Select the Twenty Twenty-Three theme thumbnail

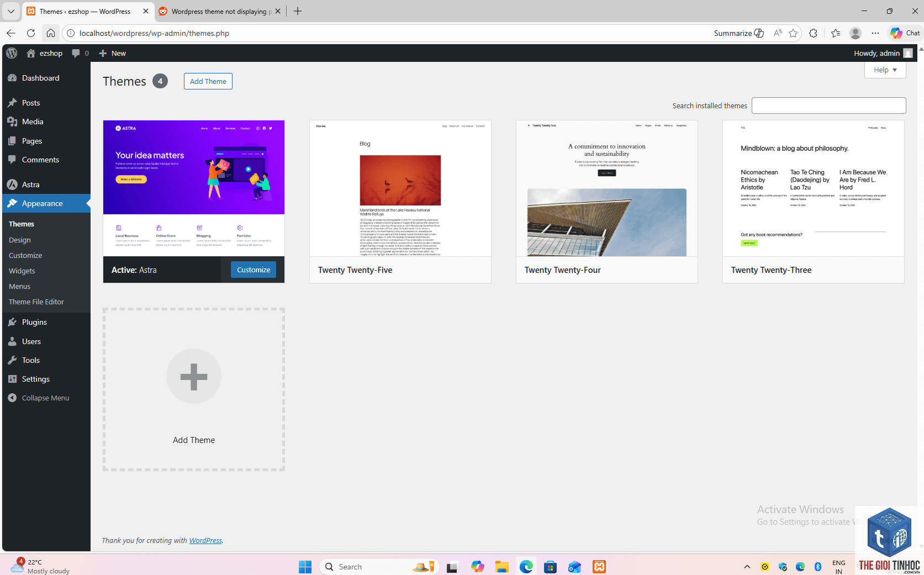pyautogui.click(x=814, y=188)
